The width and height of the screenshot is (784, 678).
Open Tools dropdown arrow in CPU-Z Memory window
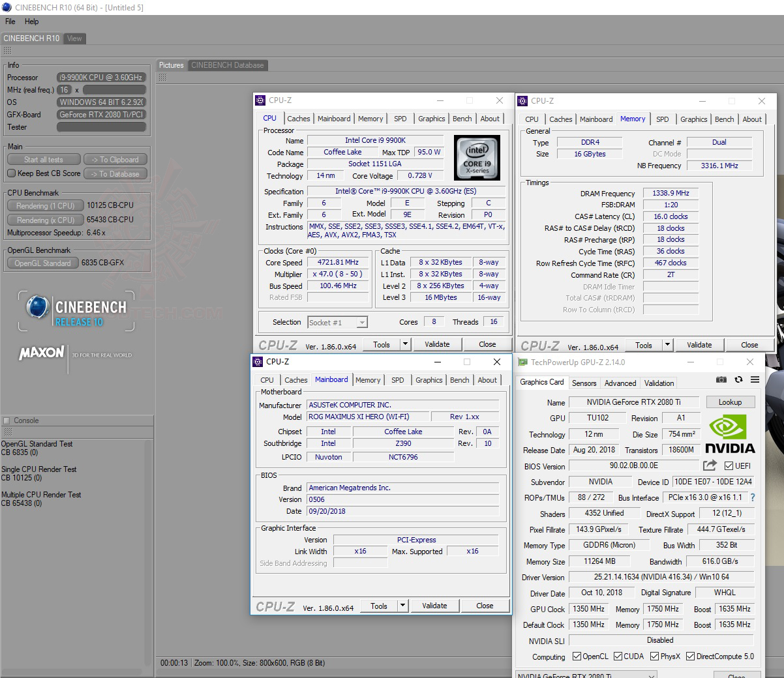click(x=667, y=345)
